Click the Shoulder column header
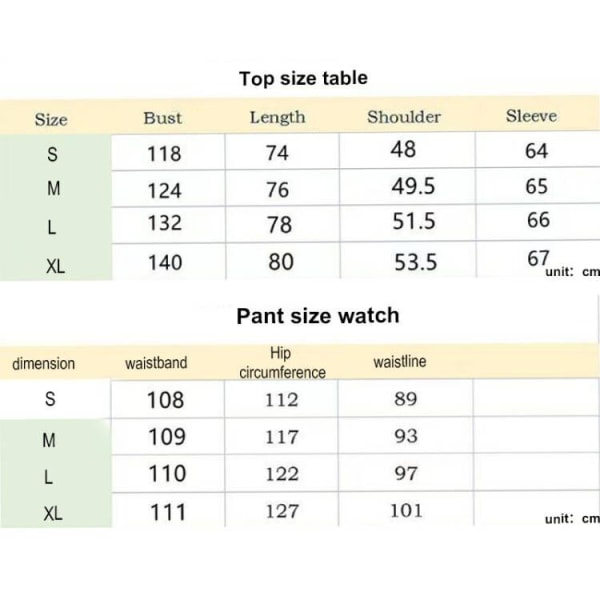The height and width of the screenshot is (600, 600). 404,117
